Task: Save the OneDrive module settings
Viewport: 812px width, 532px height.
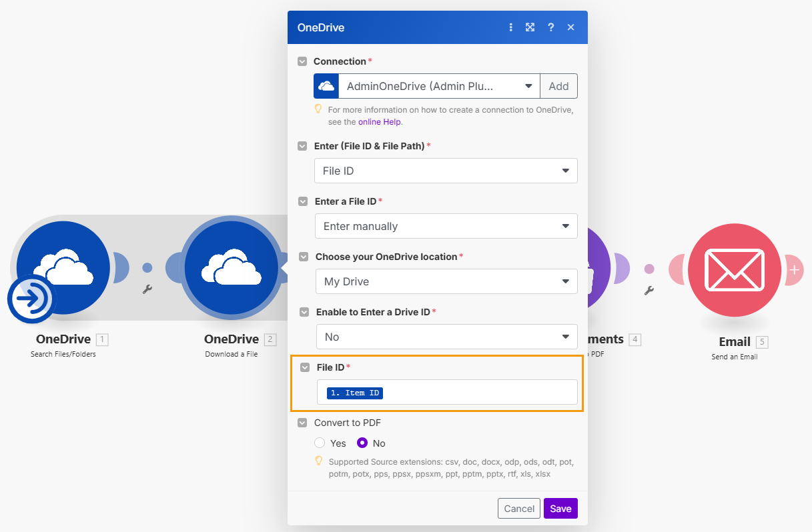Action: [x=560, y=509]
